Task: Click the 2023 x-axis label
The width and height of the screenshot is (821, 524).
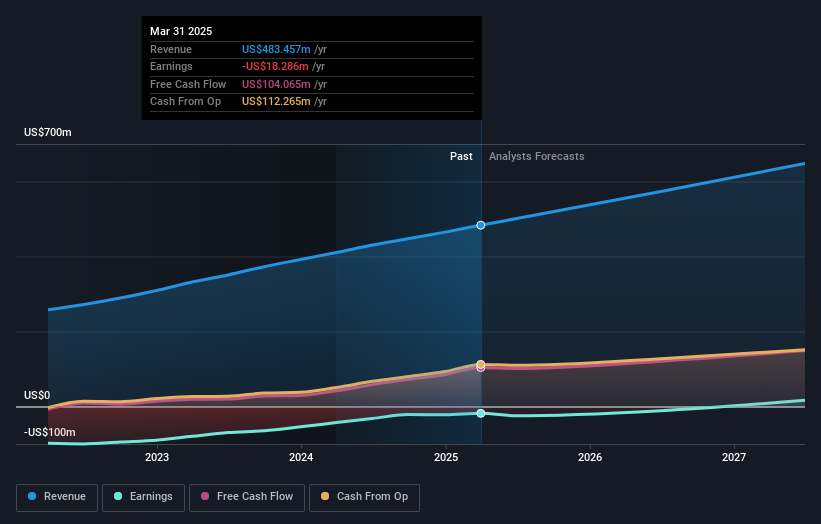Action: [157, 458]
